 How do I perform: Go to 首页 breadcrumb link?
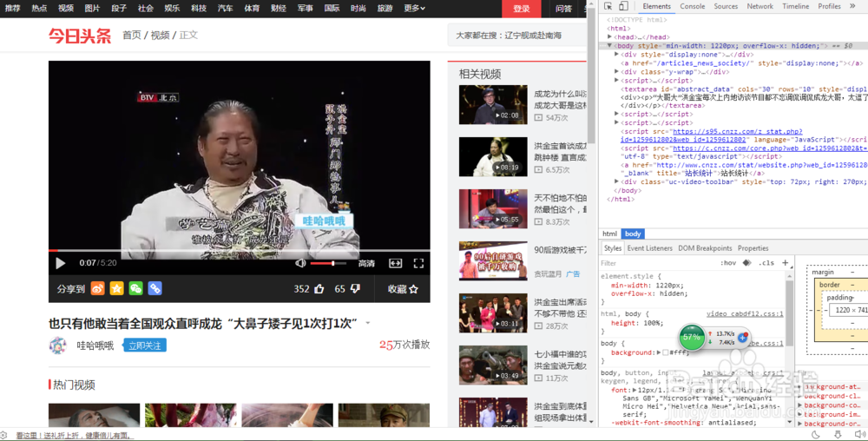(x=132, y=35)
